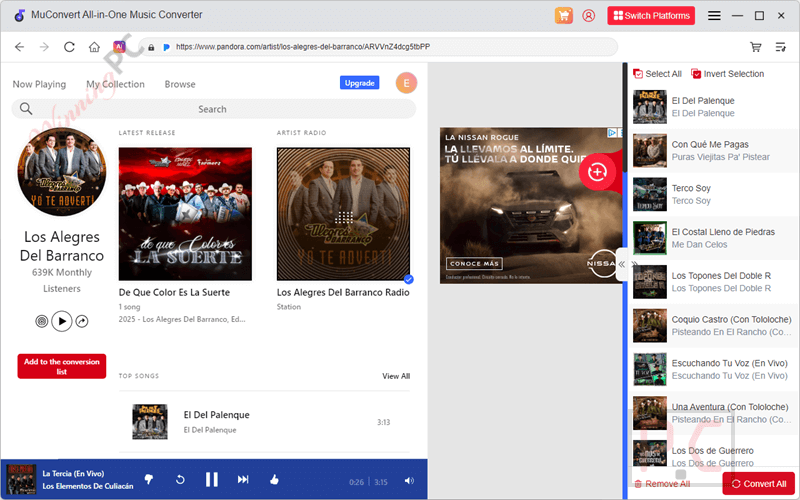Viewport: 800px width, 500px height.
Task: Select Coquio Castro (Con Tololoche) item
Action: (714, 326)
